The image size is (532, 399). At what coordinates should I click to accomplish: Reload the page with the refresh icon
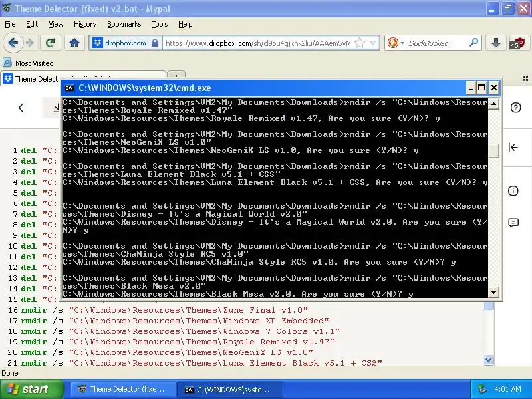click(x=51, y=43)
